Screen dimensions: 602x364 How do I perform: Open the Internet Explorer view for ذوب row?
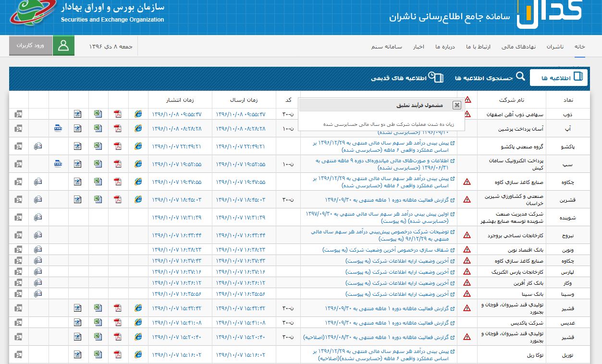coord(138,114)
